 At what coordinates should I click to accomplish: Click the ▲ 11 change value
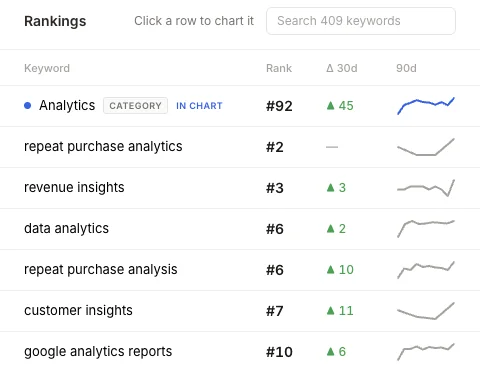340,311
